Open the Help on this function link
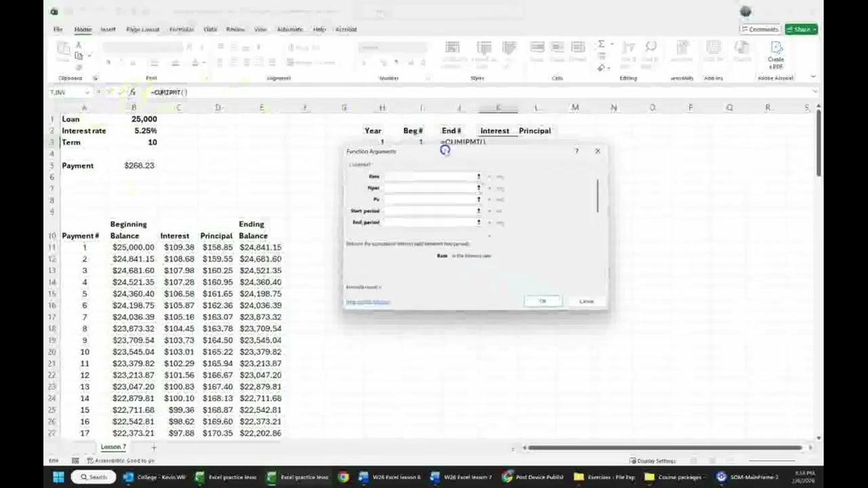The width and height of the screenshot is (868, 488). tap(368, 302)
